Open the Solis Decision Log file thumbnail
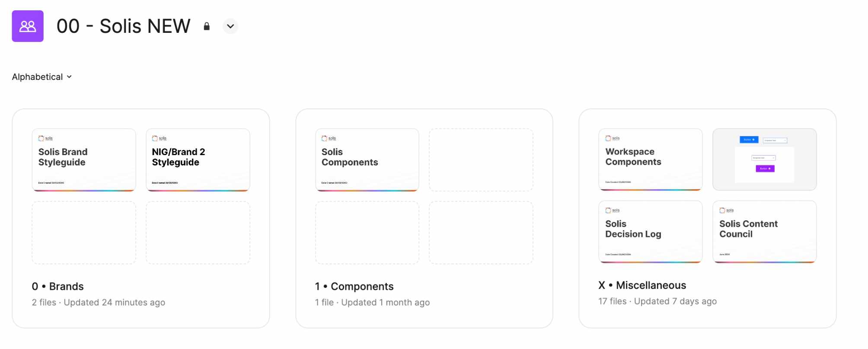 [650, 232]
